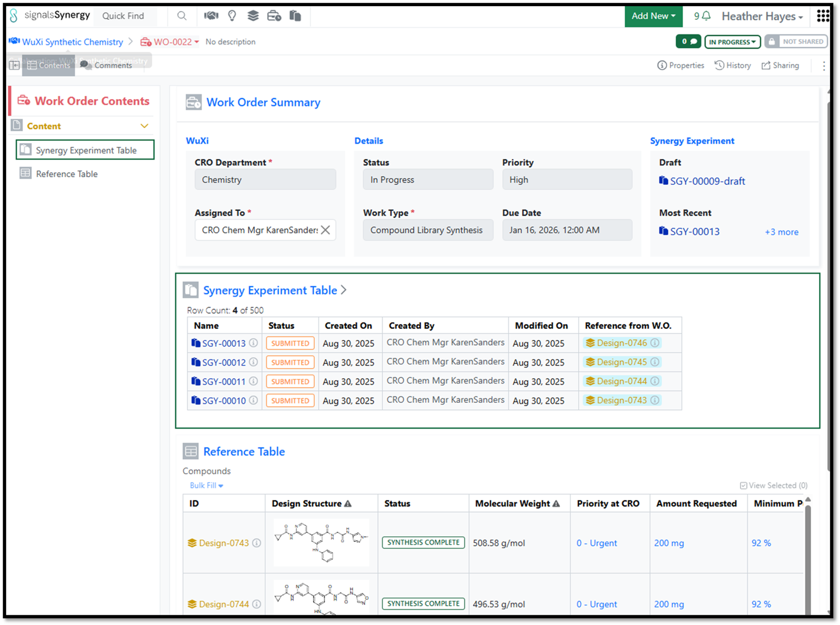Open the more options kebab menu
The height and width of the screenshot is (625, 840).
tap(824, 66)
